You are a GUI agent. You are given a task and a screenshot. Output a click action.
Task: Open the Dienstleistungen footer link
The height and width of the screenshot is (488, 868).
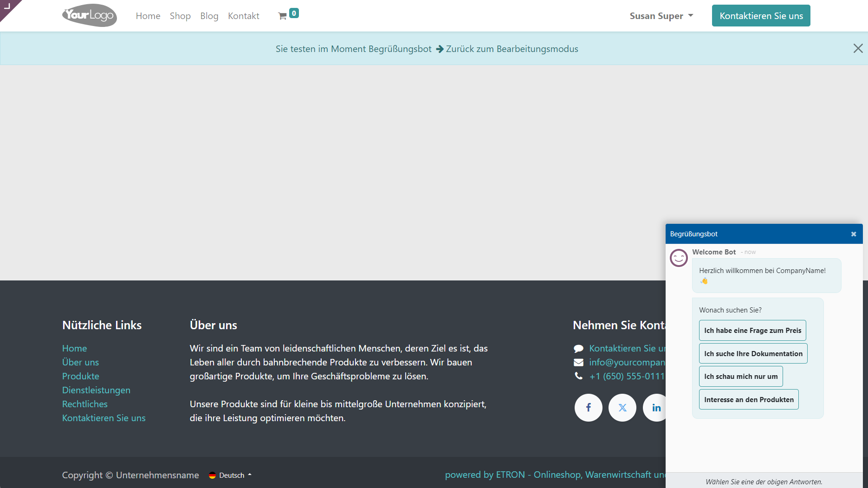(x=96, y=390)
